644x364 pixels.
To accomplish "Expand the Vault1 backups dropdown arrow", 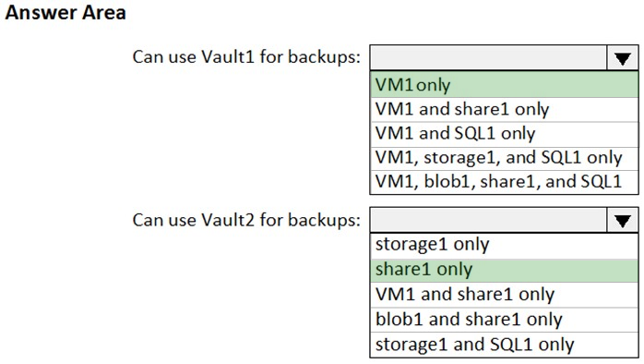I will (x=622, y=58).
